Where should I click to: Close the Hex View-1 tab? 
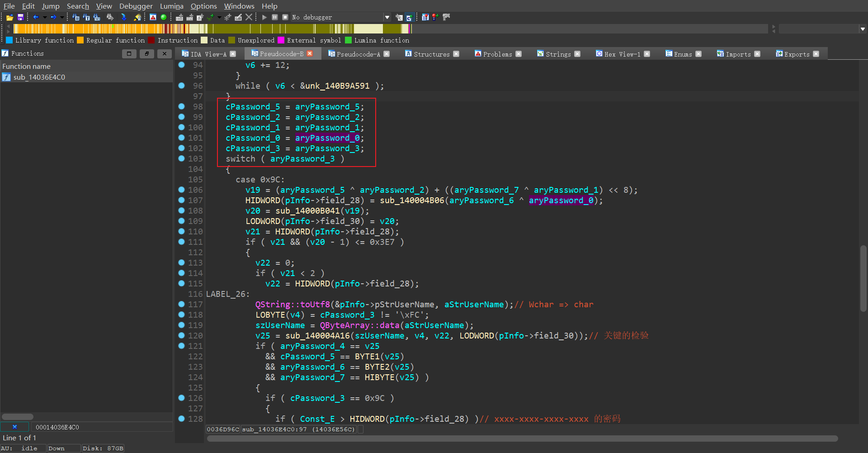click(647, 54)
